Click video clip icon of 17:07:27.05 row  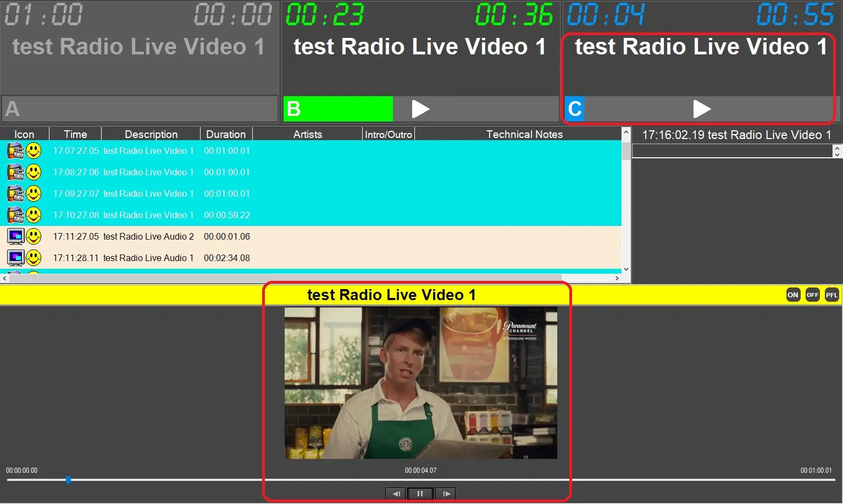pos(15,151)
